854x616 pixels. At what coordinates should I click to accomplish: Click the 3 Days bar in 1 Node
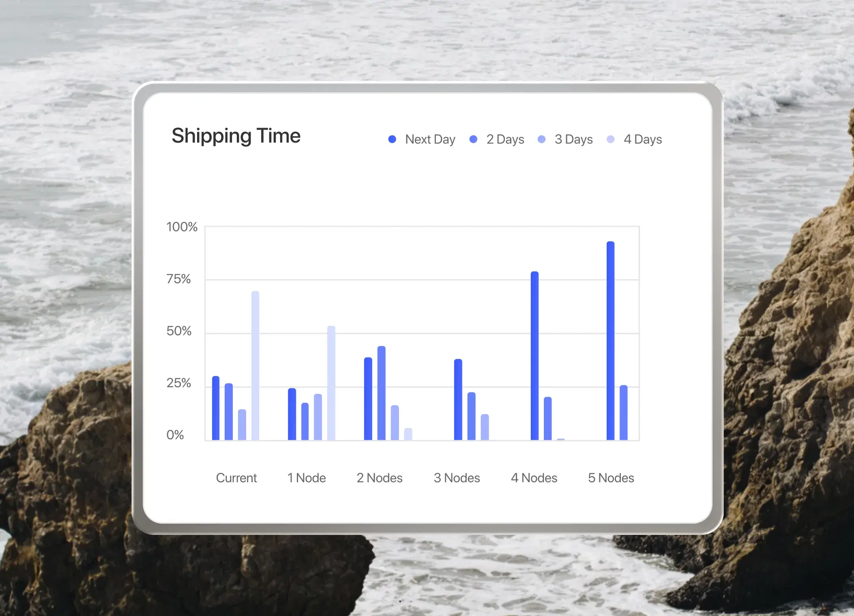(318, 417)
